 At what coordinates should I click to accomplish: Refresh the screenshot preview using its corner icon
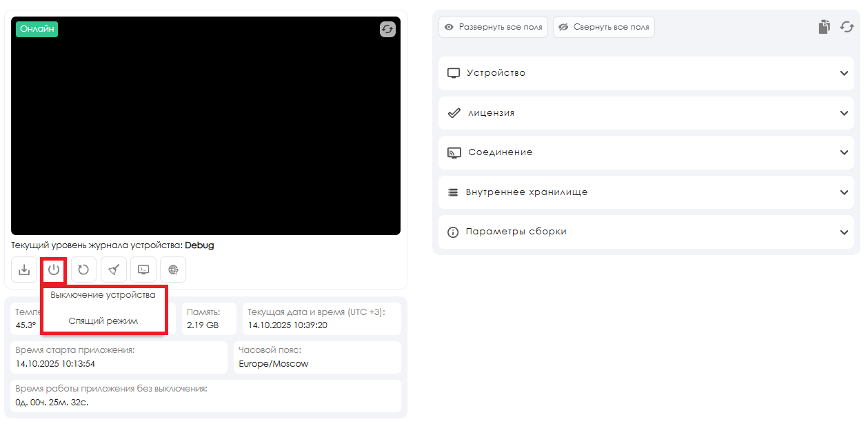(x=387, y=29)
